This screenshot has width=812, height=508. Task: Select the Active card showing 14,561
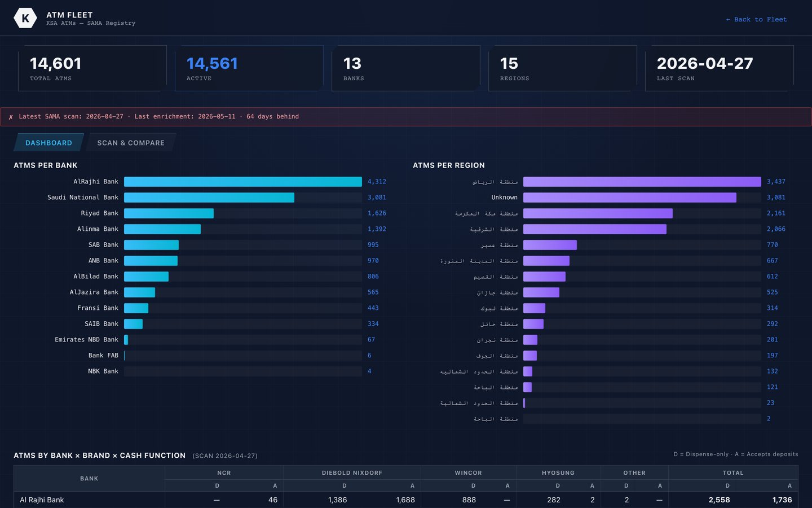coord(249,68)
